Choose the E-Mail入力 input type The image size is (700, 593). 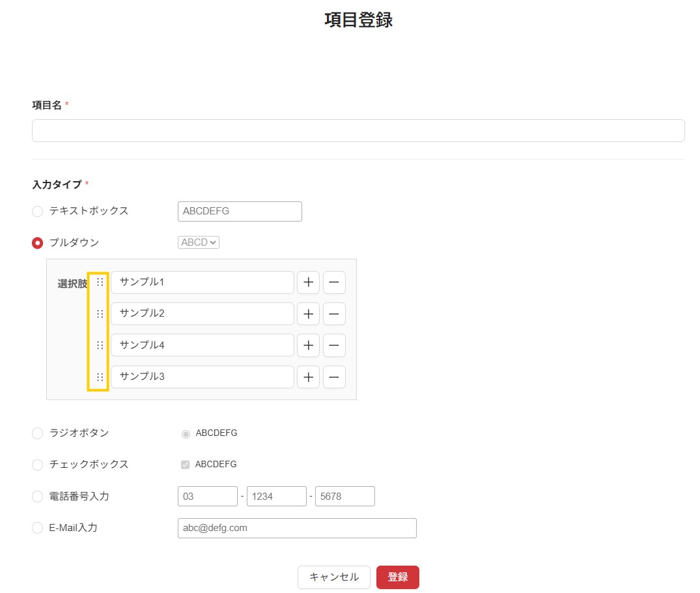[38, 528]
